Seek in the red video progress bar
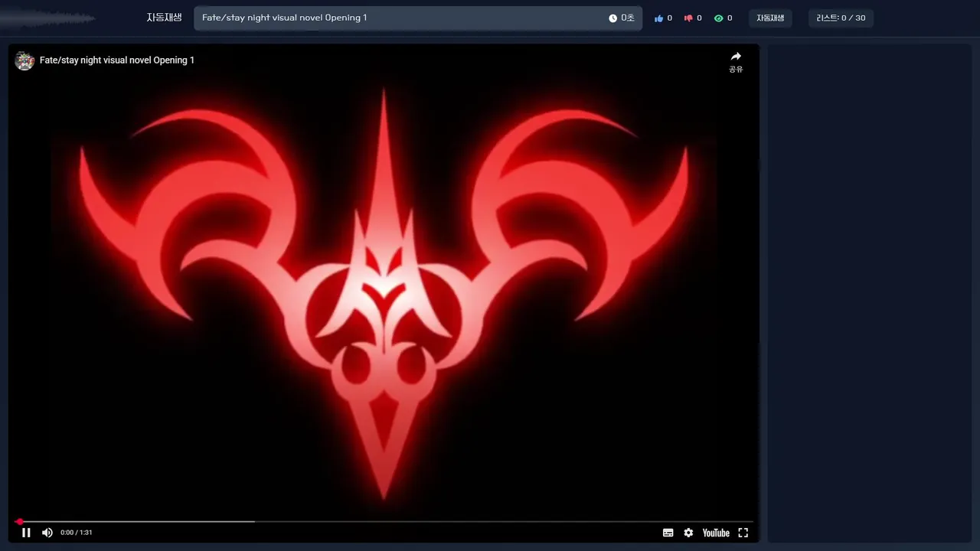The width and height of the screenshot is (980, 551). point(384,522)
